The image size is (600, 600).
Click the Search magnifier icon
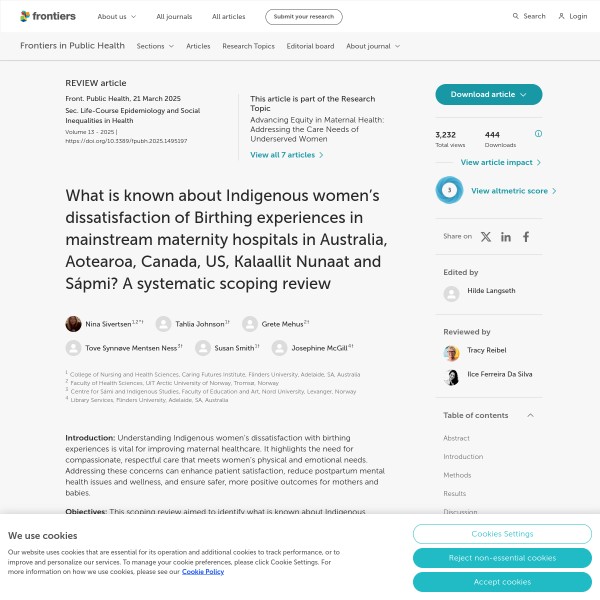pos(516,16)
